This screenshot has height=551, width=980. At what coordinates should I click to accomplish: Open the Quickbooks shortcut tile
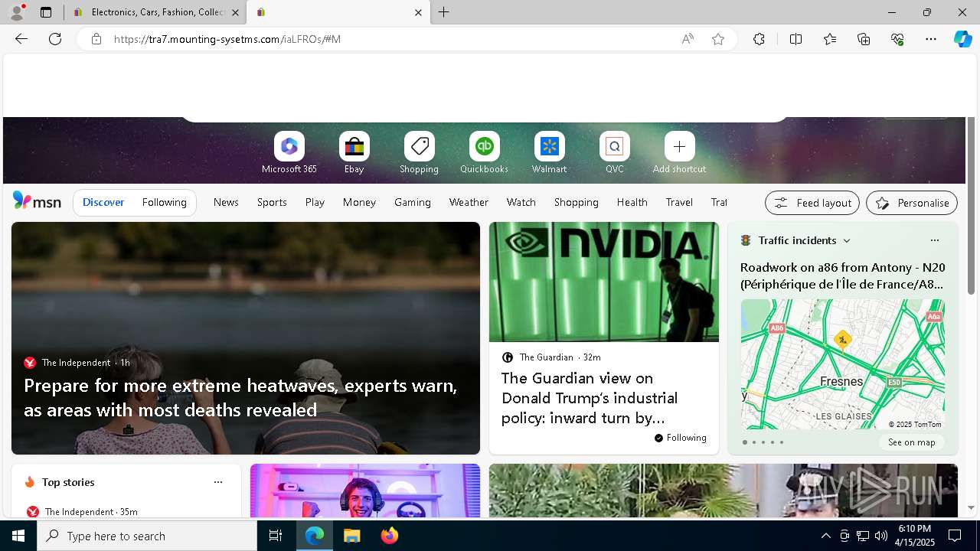pos(484,153)
